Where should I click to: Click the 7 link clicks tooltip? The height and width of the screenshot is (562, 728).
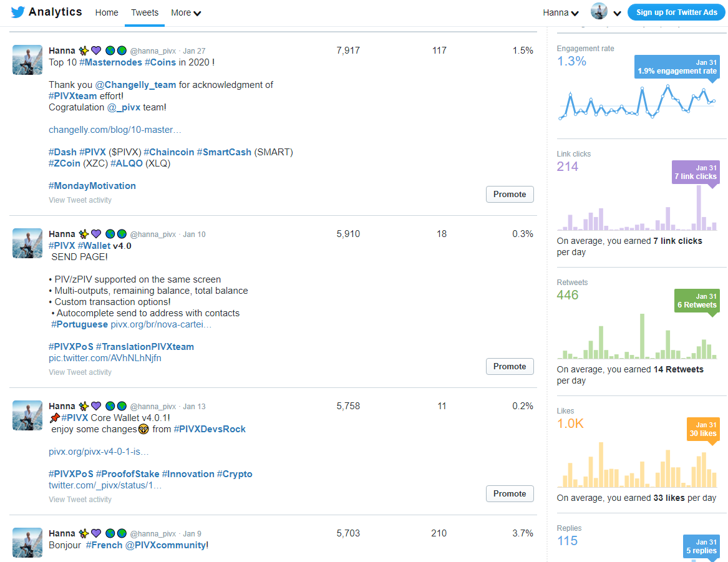[x=696, y=172]
